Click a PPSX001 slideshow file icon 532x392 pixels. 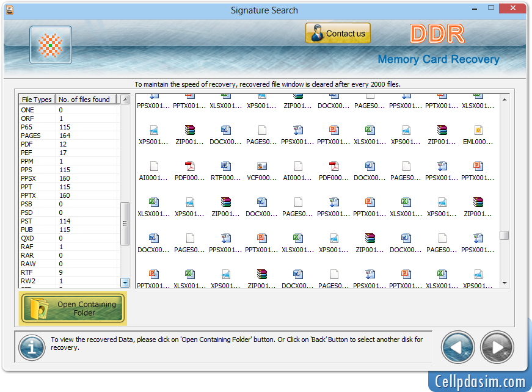[333, 203]
